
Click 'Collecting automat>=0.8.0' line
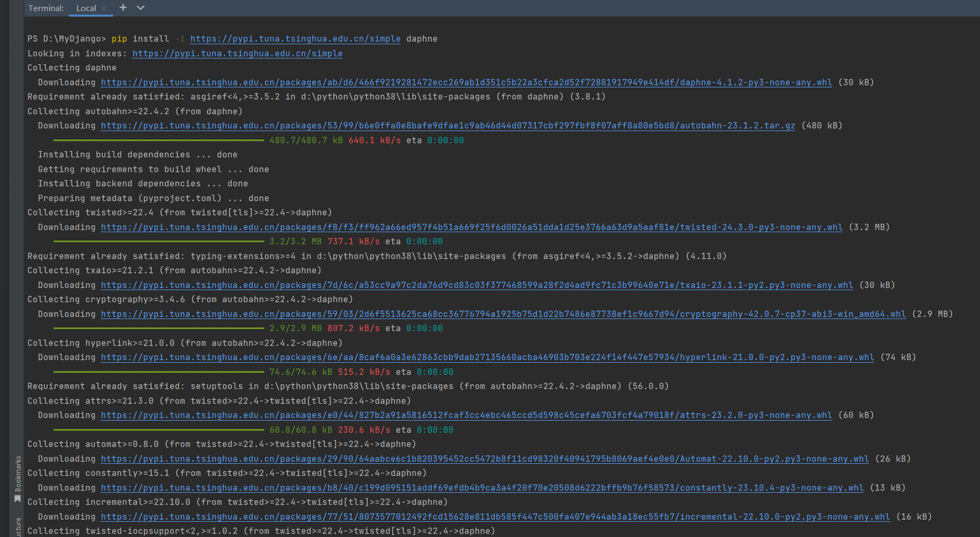click(x=222, y=444)
